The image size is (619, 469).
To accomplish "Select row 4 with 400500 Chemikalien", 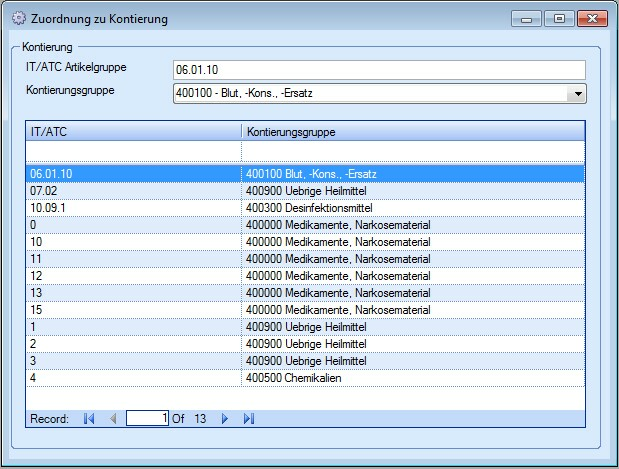I will point(300,378).
